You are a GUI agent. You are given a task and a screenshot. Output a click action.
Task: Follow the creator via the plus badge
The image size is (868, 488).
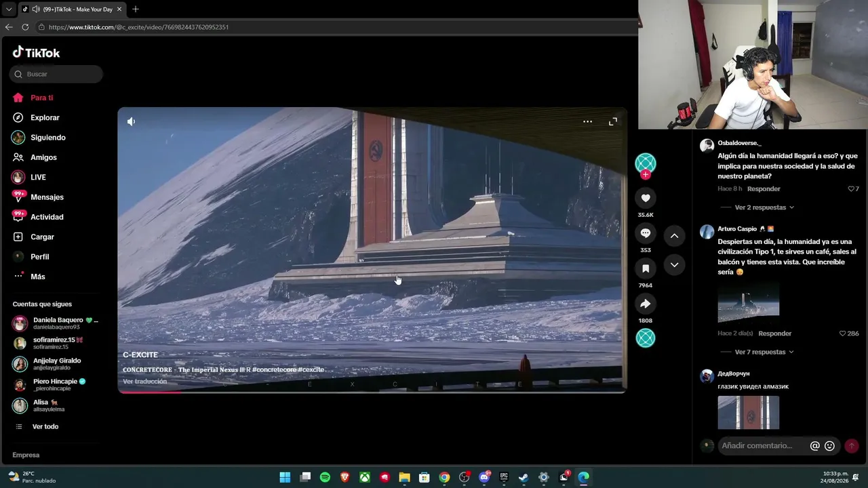click(x=646, y=175)
